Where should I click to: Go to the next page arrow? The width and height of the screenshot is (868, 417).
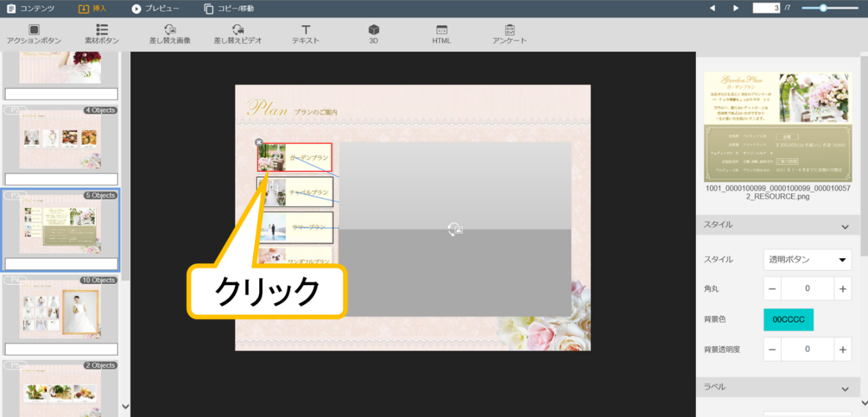(x=736, y=8)
